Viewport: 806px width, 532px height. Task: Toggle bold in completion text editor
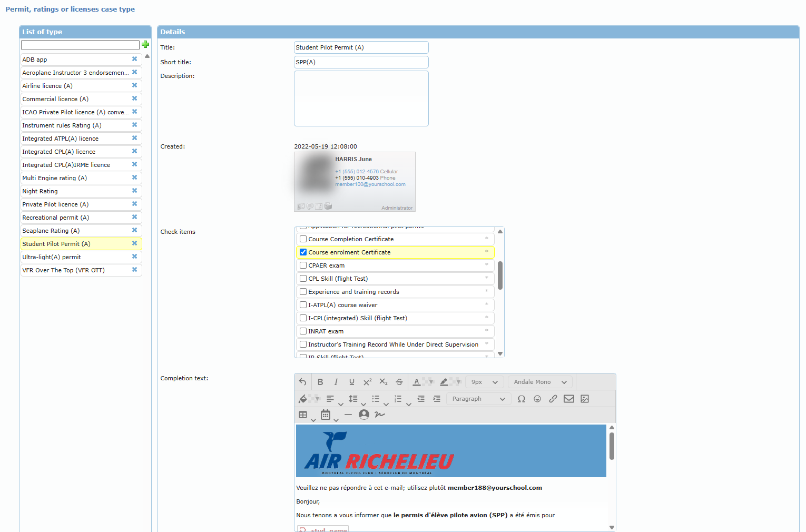(320, 382)
